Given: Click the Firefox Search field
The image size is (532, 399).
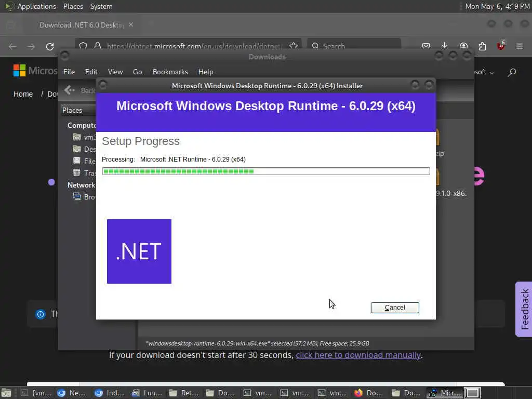Looking at the screenshot, I should pos(354,46).
